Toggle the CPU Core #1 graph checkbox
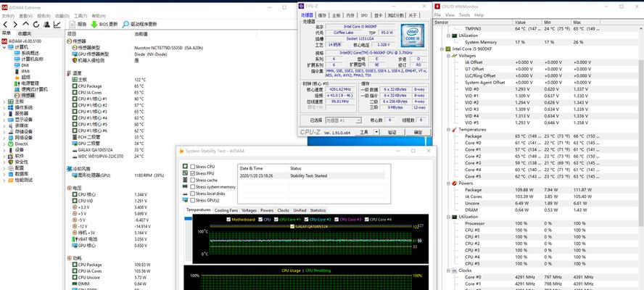This screenshot has width=644, height=290. pyautogui.click(x=276, y=220)
